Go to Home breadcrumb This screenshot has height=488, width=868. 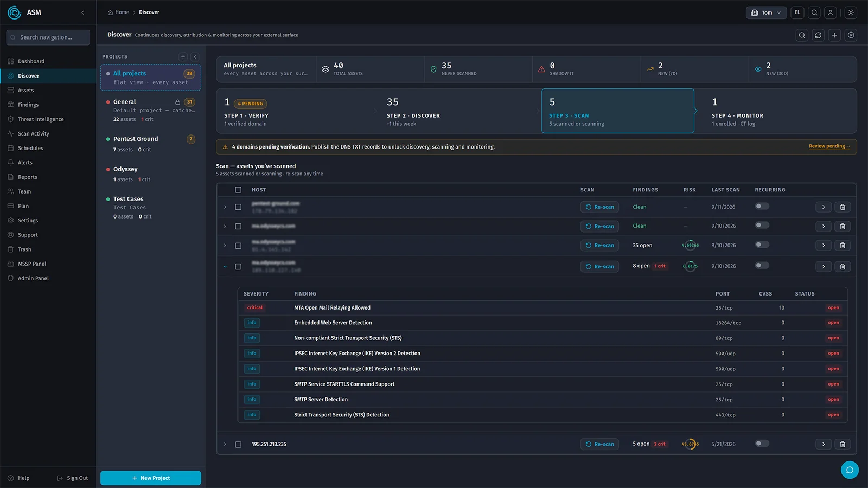[118, 12]
